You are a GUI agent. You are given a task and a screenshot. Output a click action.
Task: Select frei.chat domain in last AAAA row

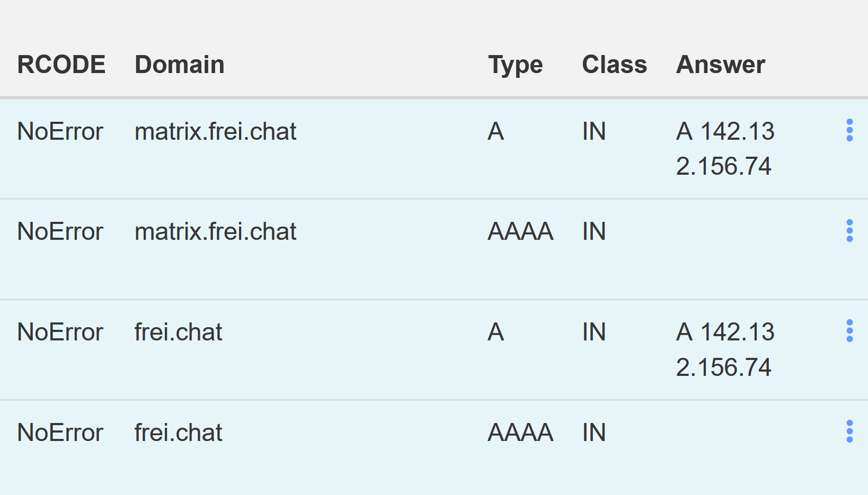(178, 433)
